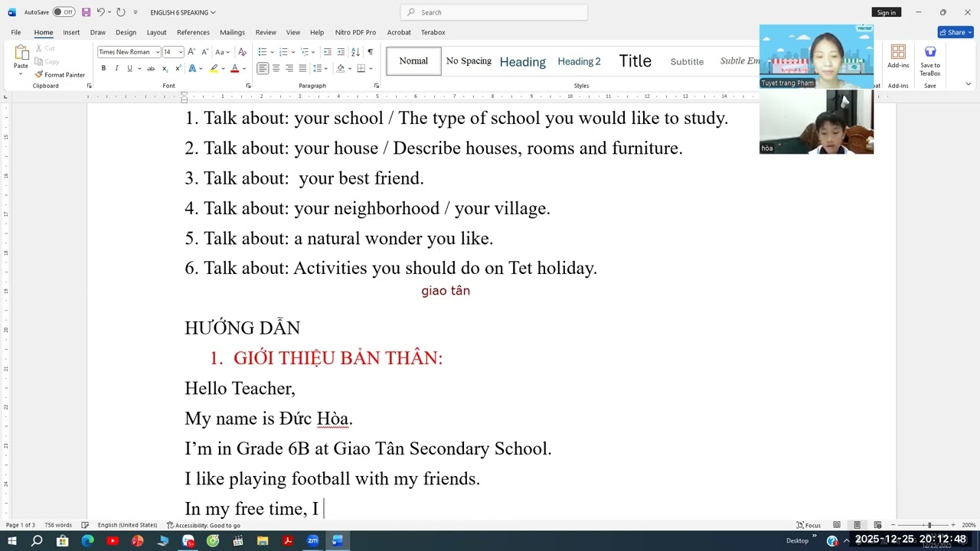This screenshot has width=980, height=551.
Task: Click the font color red A swatch
Action: pyautogui.click(x=234, y=69)
